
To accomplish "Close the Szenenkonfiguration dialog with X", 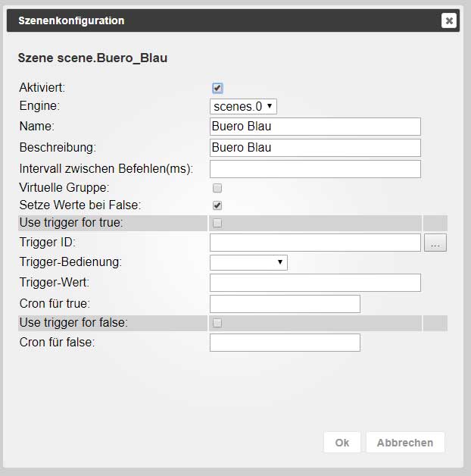I will point(449,20).
